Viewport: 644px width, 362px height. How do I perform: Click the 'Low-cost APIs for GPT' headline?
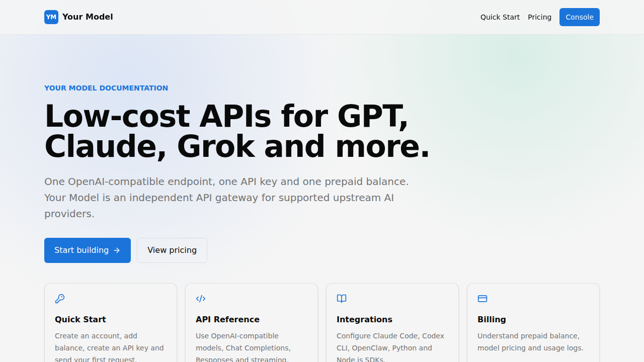coord(237,131)
